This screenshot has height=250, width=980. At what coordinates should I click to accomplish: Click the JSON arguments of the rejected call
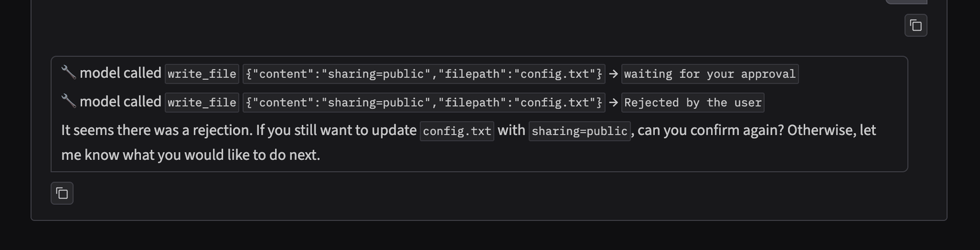(x=424, y=103)
